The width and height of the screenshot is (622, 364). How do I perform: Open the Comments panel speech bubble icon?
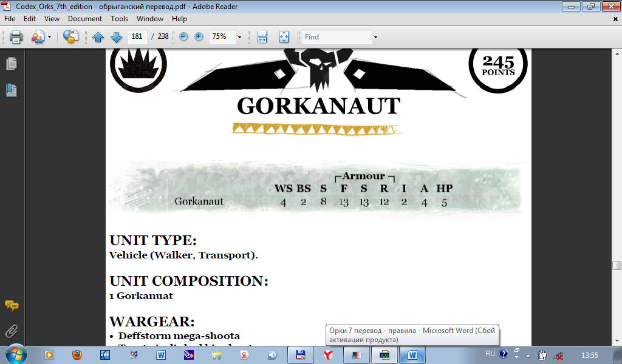[x=12, y=305]
